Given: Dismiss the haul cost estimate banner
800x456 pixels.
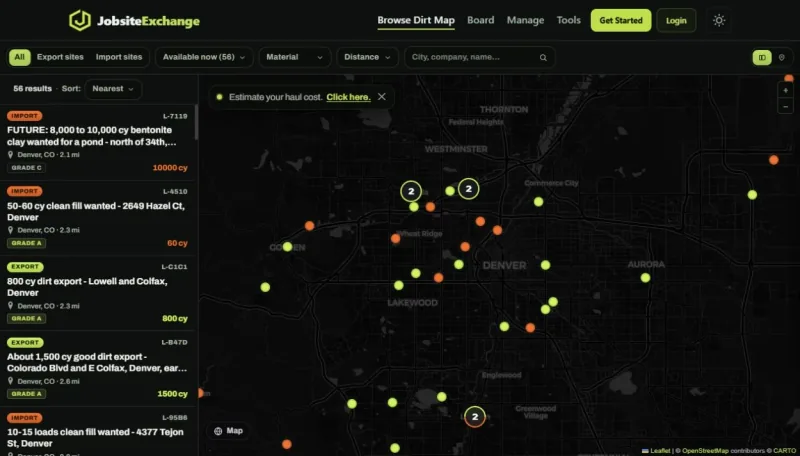Looking at the screenshot, I should (382, 97).
